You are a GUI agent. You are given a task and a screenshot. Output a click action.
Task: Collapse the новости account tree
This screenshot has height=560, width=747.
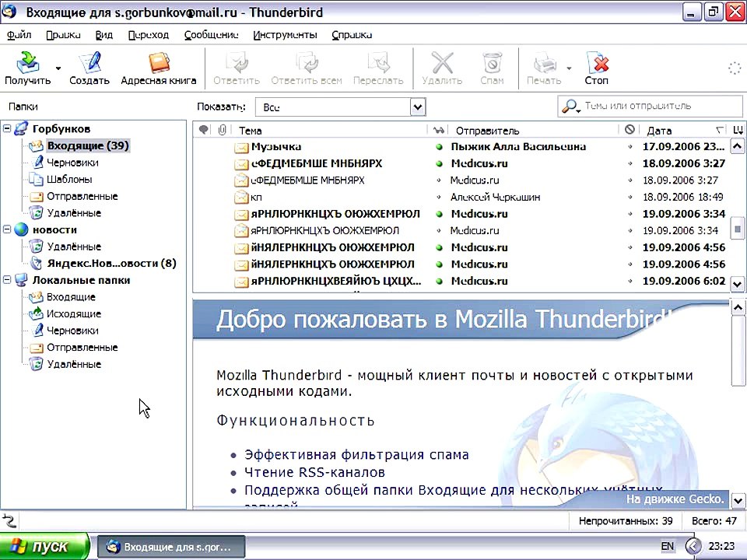tap(7, 229)
